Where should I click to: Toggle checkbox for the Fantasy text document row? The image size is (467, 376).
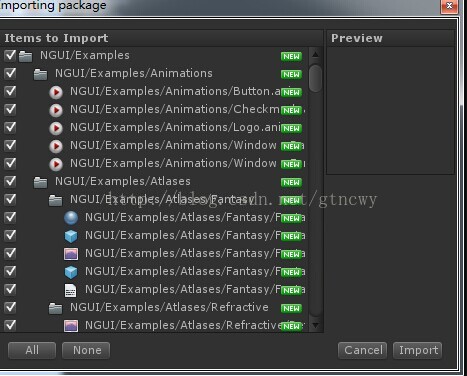click(10, 289)
